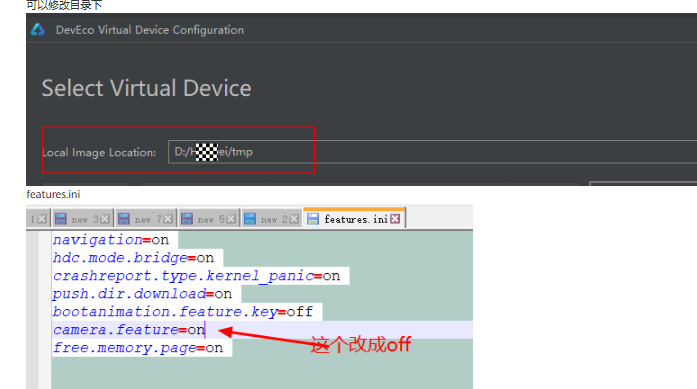Switch to the 'new 7' tab
Screen dimensions: 697x389
(x=146, y=219)
